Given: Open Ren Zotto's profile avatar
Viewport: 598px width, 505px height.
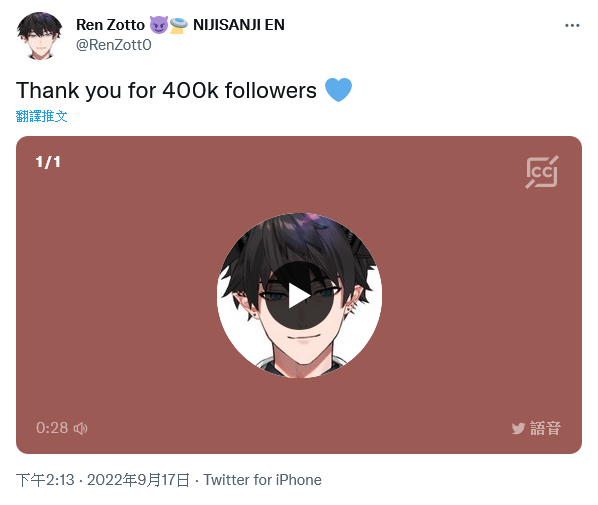Looking at the screenshot, I should point(39,35).
